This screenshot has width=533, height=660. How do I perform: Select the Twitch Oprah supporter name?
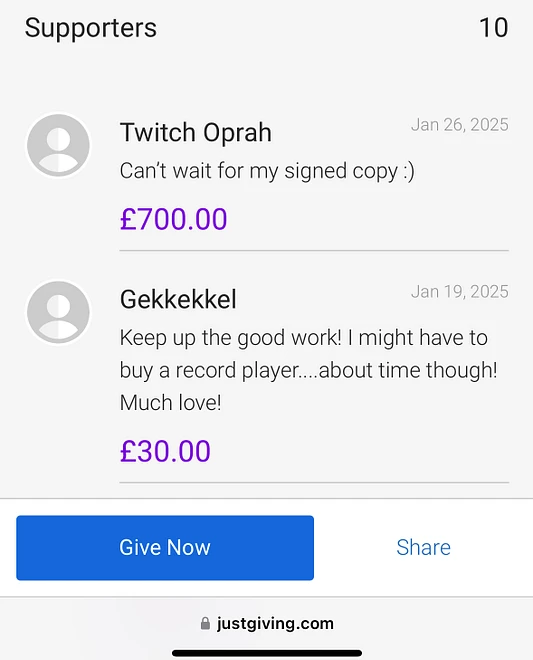(196, 133)
